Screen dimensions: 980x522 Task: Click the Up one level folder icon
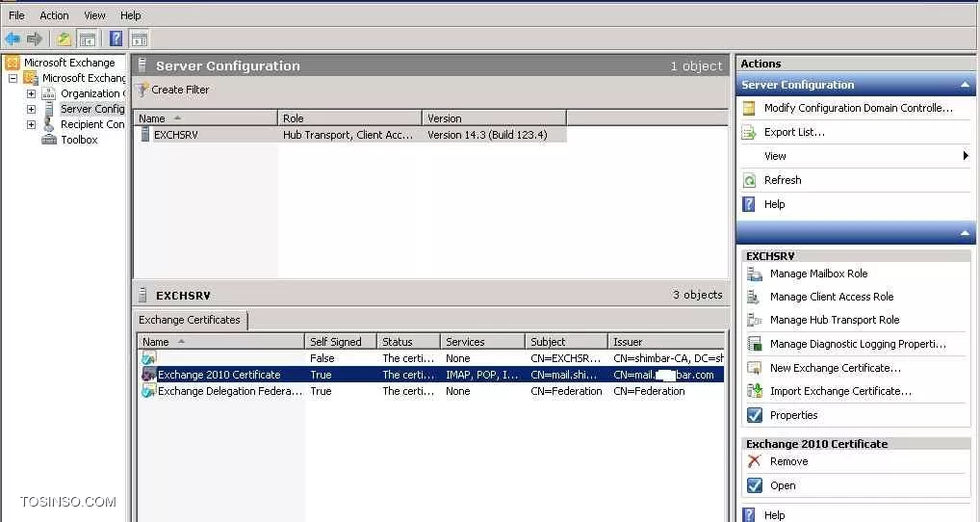64,39
